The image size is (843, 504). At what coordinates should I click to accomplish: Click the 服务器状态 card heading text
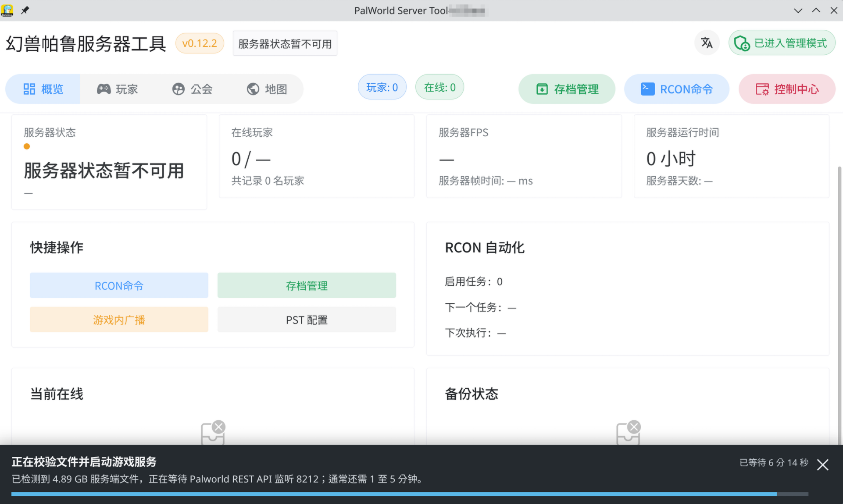coord(50,132)
